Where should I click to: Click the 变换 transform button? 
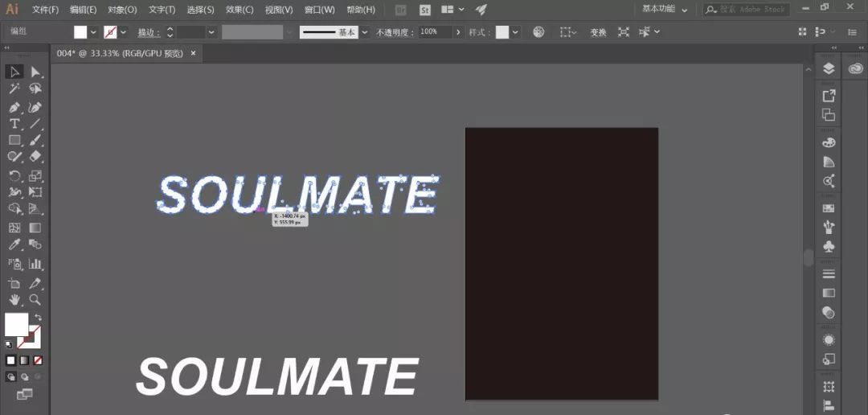(598, 32)
